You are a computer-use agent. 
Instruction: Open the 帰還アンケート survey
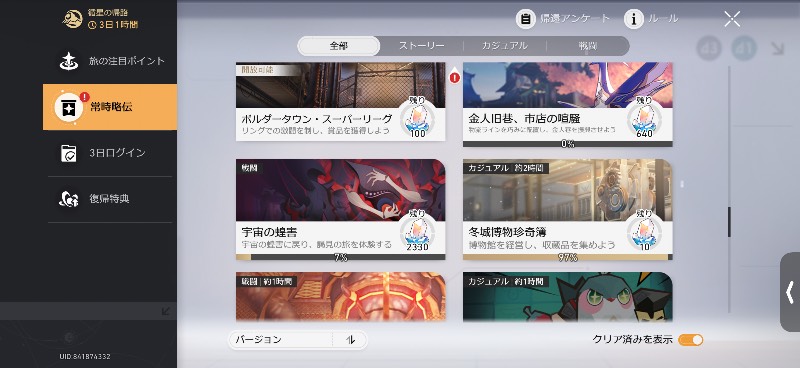tap(563, 19)
